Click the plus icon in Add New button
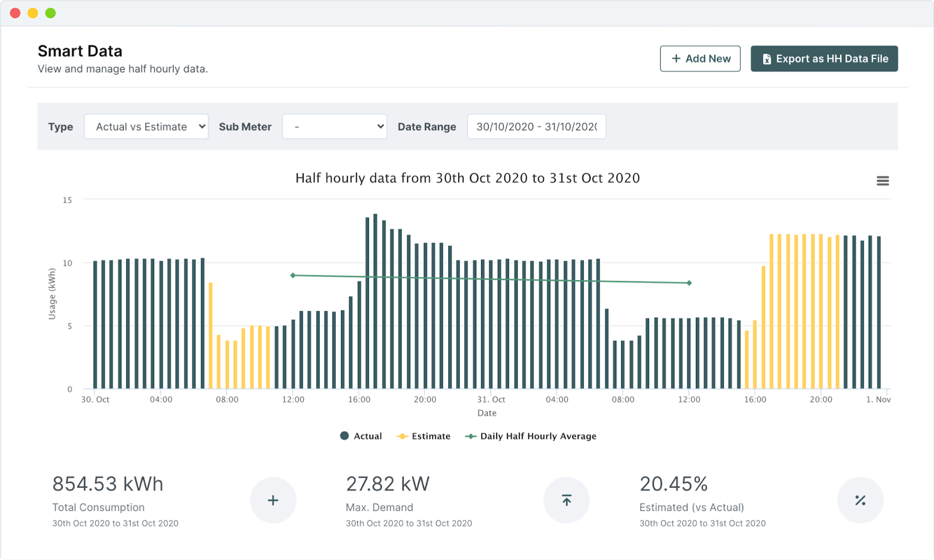This screenshot has height=560, width=934. [676, 58]
